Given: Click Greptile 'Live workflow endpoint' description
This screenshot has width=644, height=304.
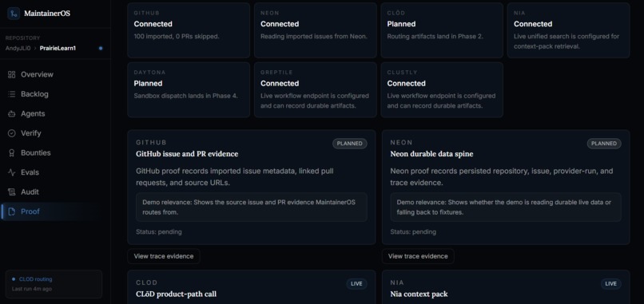Looking at the screenshot, I should point(315,101).
